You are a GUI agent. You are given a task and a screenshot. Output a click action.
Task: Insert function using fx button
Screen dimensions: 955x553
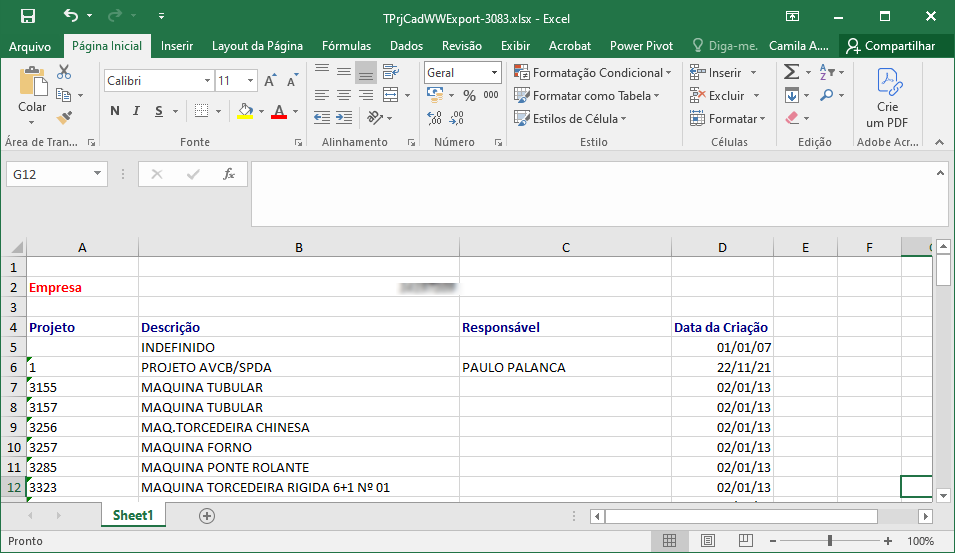coord(229,174)
